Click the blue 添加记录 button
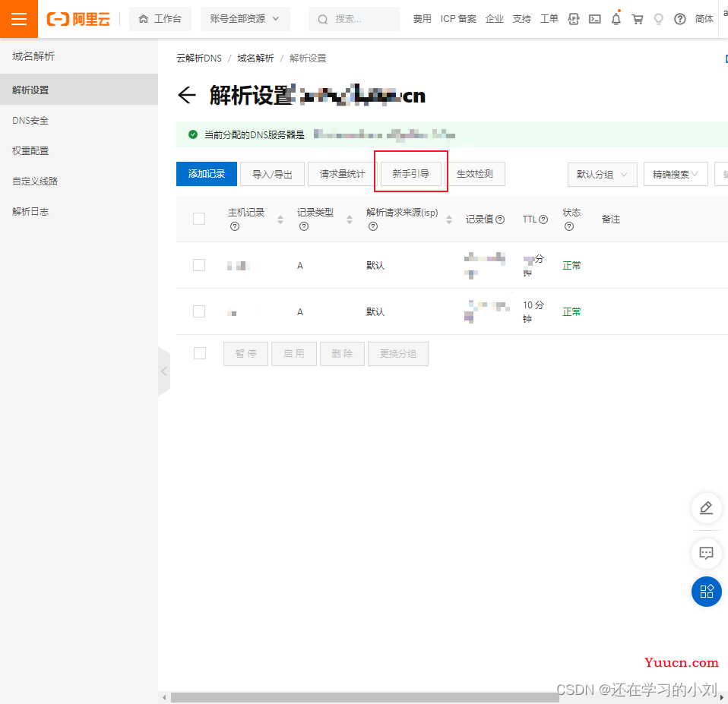Viewport: 728px width, 704px height. tap(207, 174)
